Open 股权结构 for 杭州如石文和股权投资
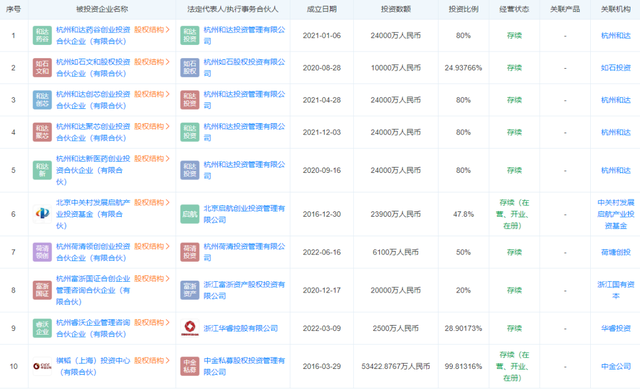The height and width of the screenshot is (389, 640). click(x=152, y=62)
